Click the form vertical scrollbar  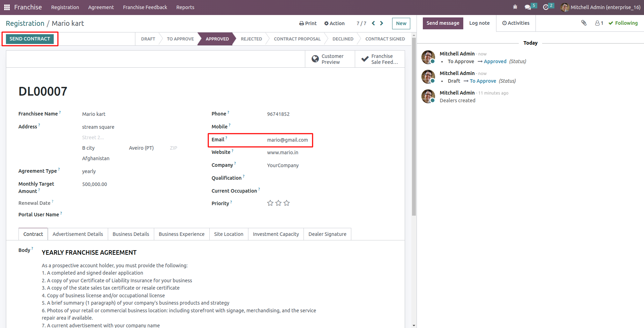click(414, 126)
